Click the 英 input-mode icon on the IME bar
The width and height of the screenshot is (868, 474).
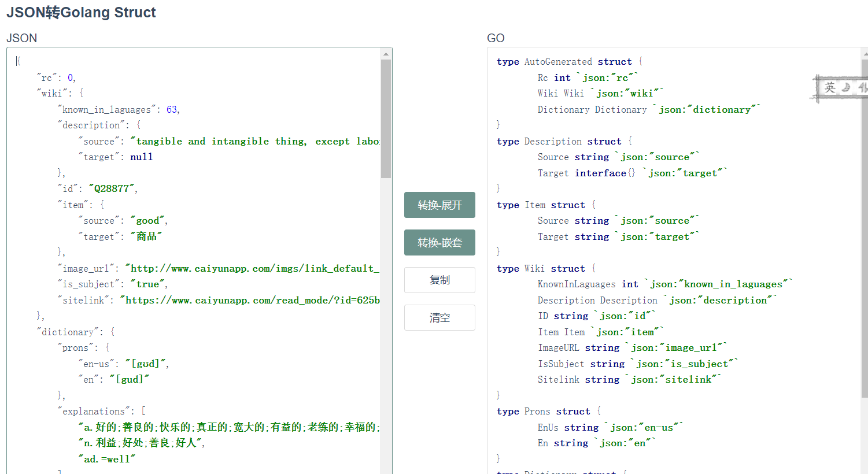tap(830, 87)
